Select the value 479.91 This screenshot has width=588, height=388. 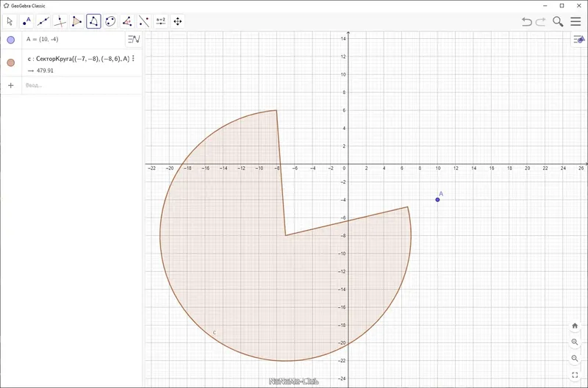[45, 71]
